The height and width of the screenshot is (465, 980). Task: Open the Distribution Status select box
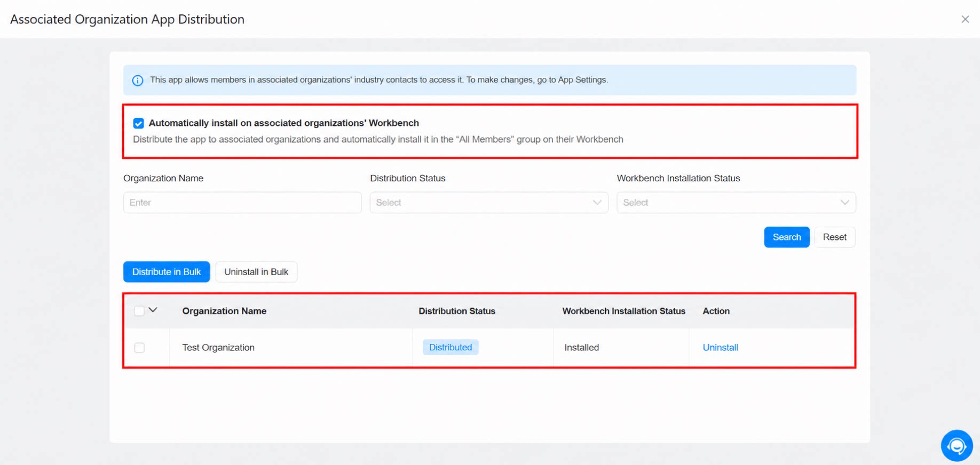click(x=489, y=203)
